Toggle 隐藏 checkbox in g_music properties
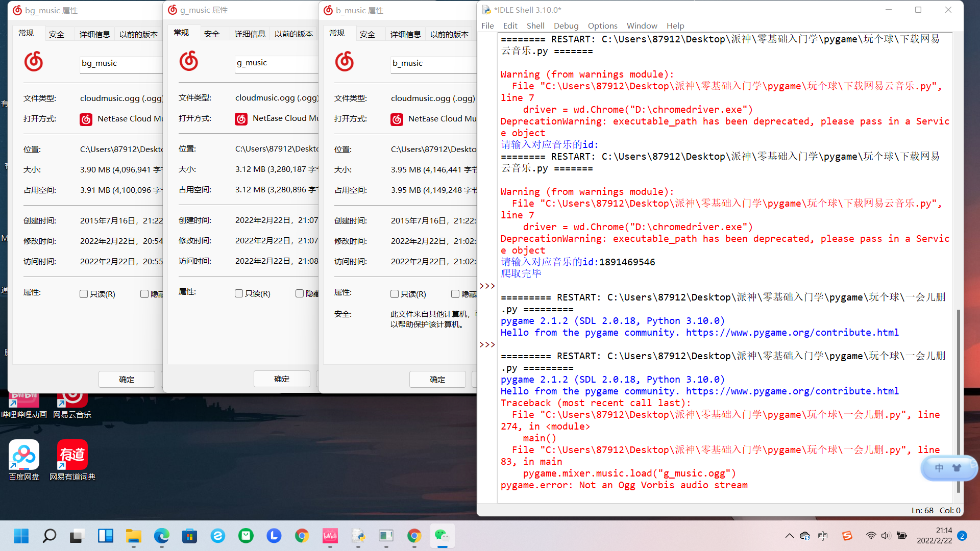This screenshot has width=980, height=551. pyautogui.click(x=300, y=293)
